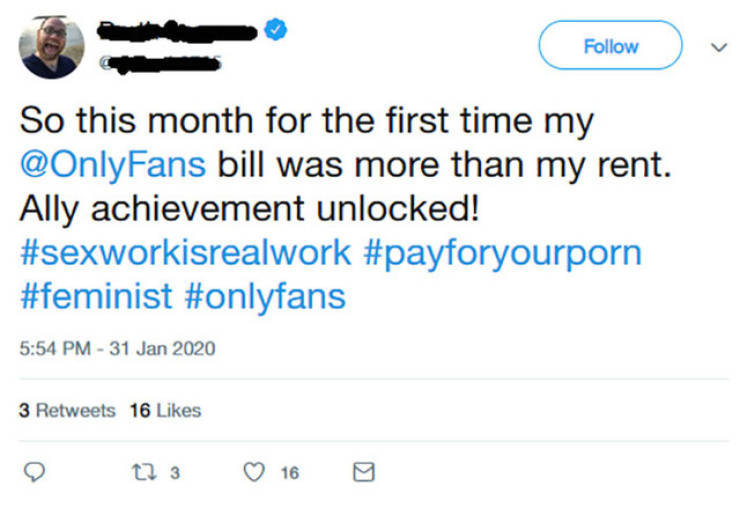Viewport: 740px width, 515px height.
Task: View the 3 Retweets list
Action: tap(67, 410)
